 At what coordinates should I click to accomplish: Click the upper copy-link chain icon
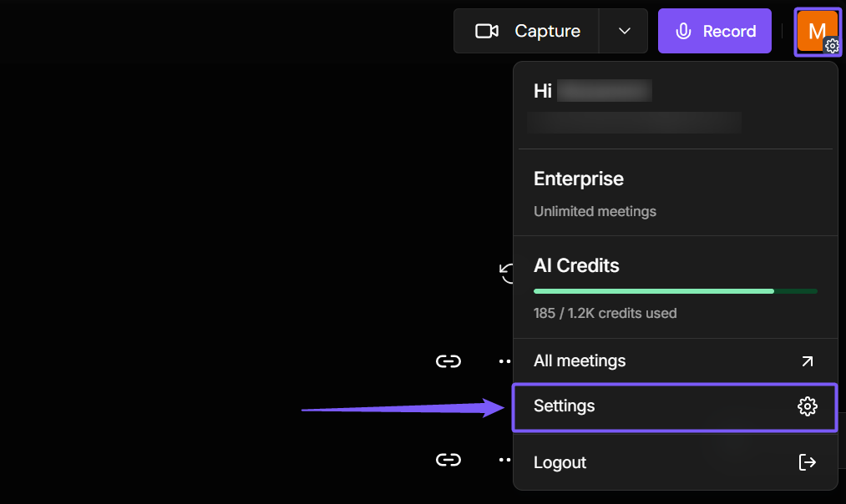[448, 361]
